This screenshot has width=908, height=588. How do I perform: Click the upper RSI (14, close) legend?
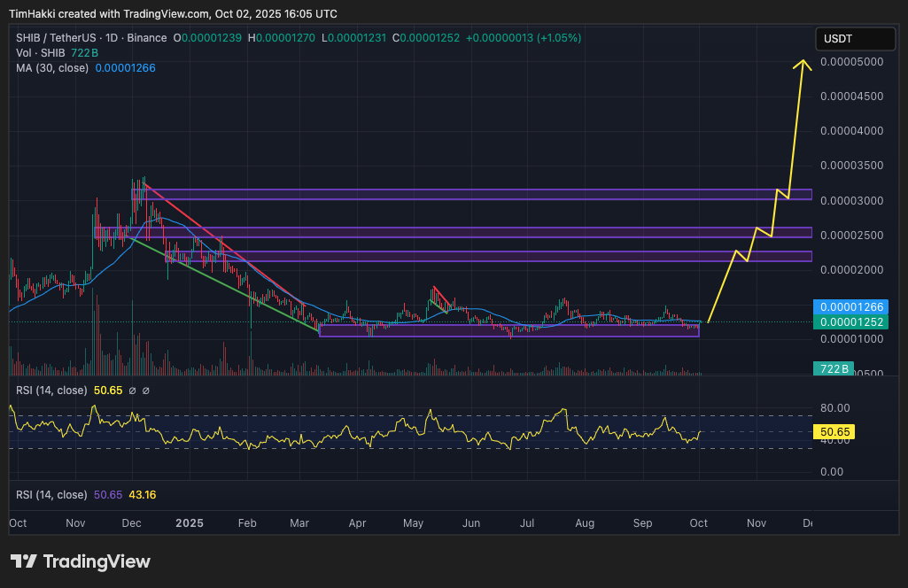51,391
